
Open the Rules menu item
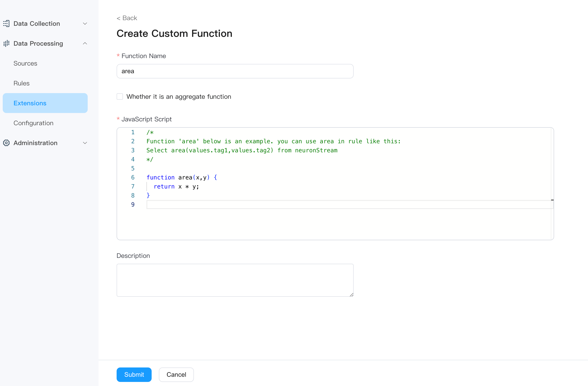pyautogui.click(x=21, y=83)
